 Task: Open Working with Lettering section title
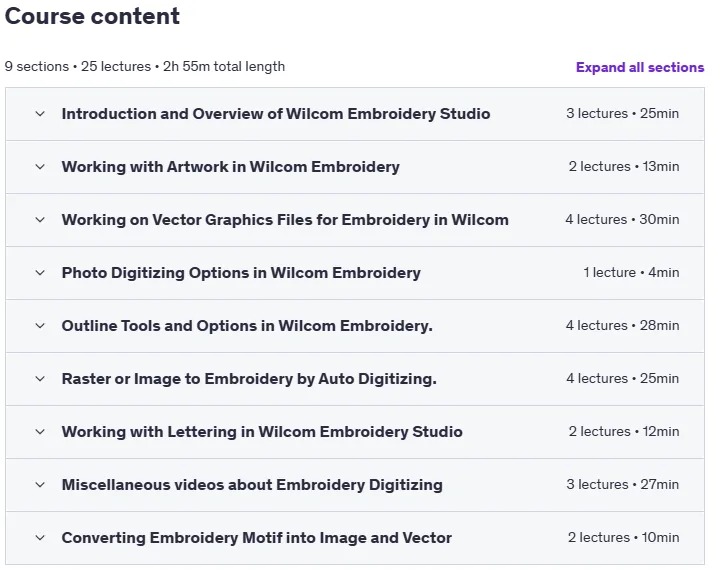(262, 432)
